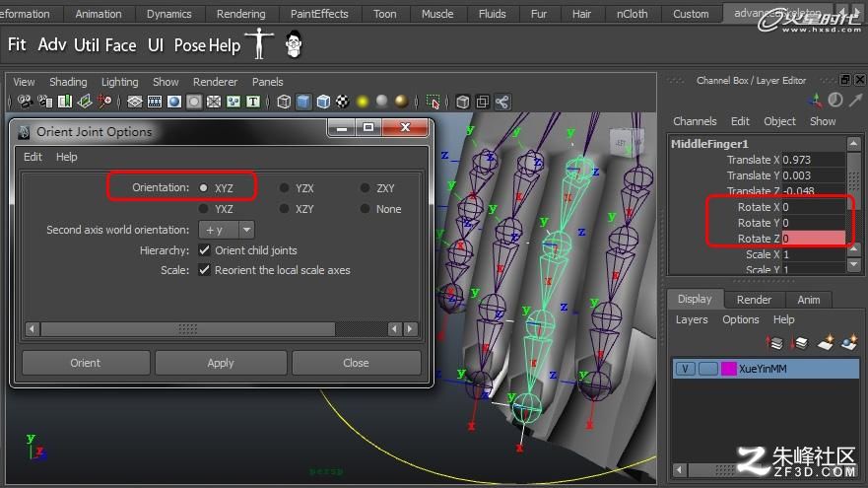Open the Renderer viewport menu
The width and height of the screenshot is (868, 488).
pyautogui.click(x=216, y=82)
